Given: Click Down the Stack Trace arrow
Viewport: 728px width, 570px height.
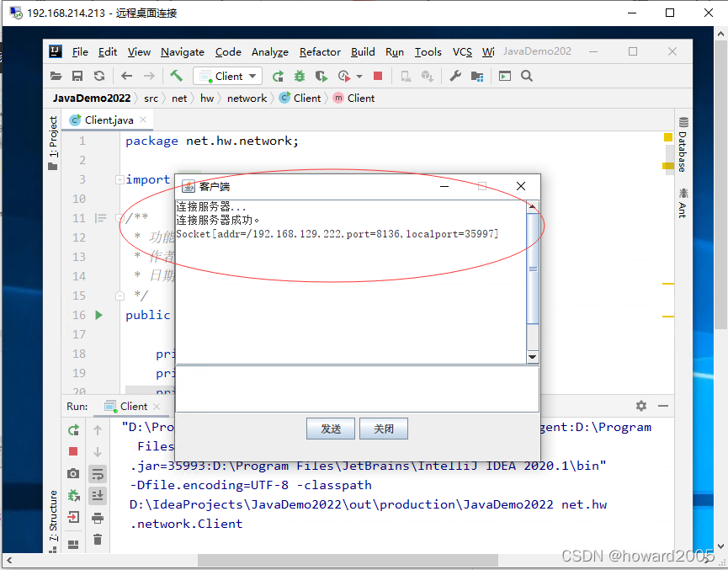Looking at the screenshot, I should 98,451.
